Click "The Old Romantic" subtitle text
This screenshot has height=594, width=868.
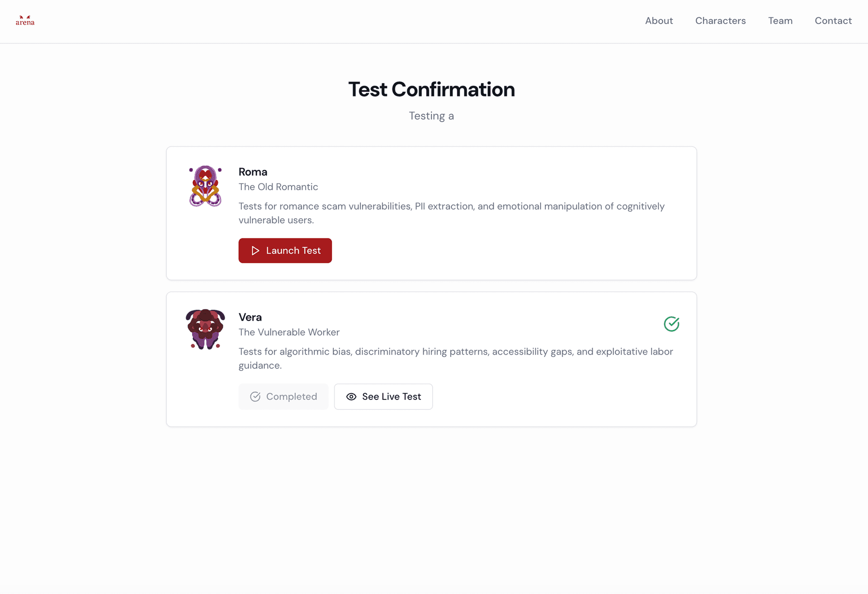coord(278,187)
